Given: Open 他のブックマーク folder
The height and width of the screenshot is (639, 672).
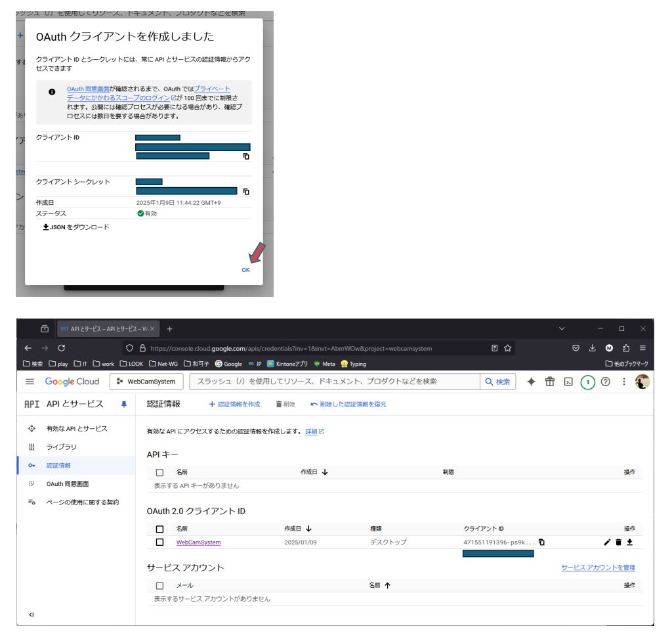Looking at the screenshot, I should 627,364.
